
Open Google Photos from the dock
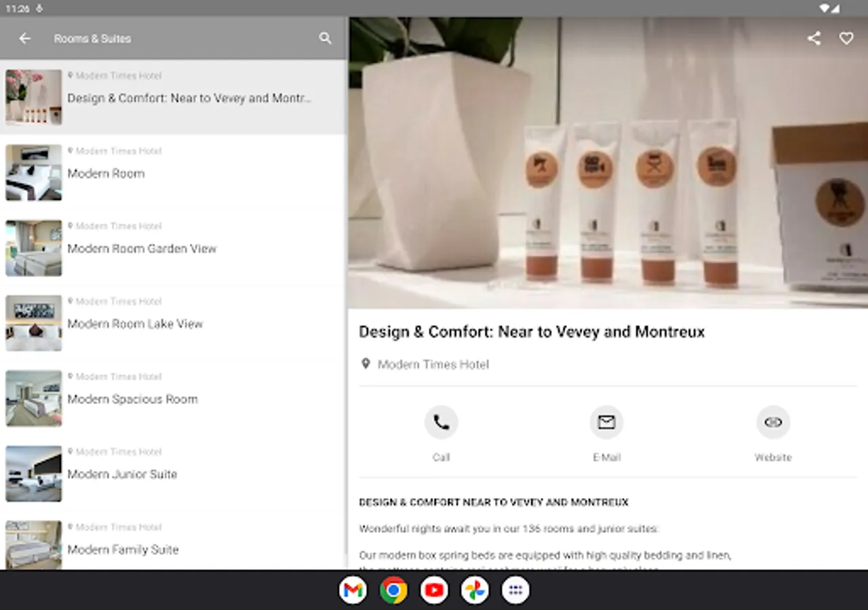point(475,590)
